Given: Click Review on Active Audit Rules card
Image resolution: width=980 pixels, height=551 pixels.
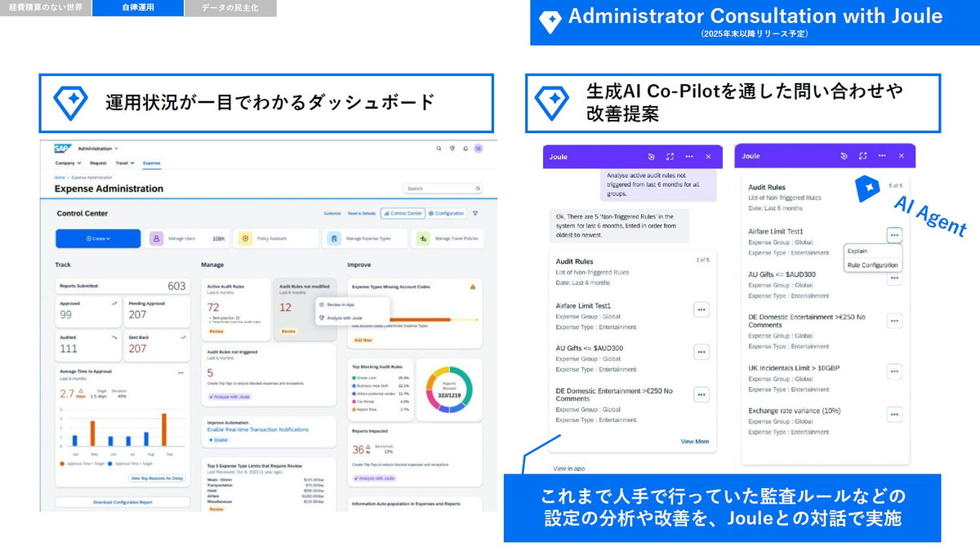Looking at the screenshot, I should [216, 331].
